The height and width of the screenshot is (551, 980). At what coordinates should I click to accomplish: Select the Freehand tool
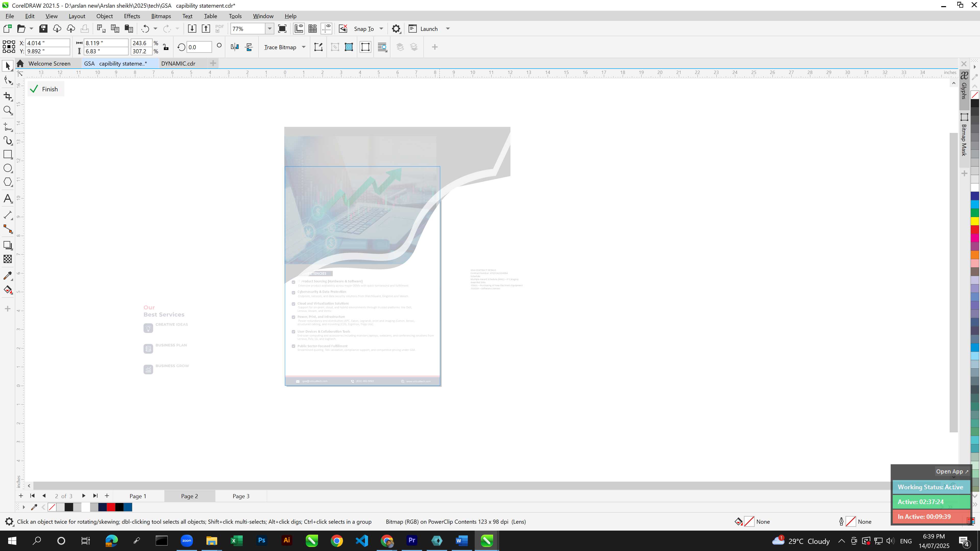8,127
